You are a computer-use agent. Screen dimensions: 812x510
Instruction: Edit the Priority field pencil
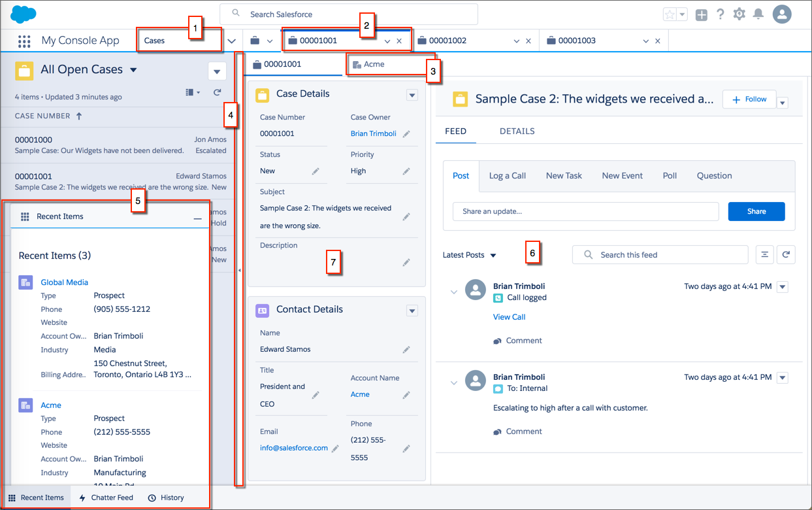406,171
